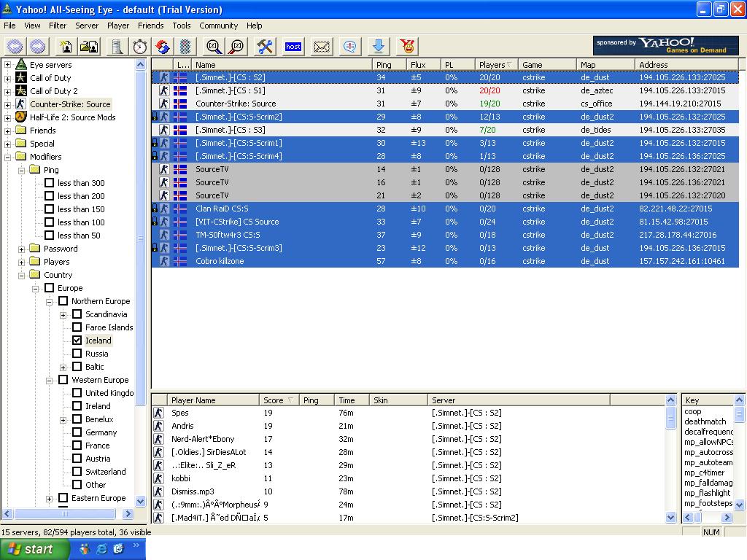
Task: Click the red-blue refresh arrows icon
Action: pyautogui.click(x=163, y=46)
